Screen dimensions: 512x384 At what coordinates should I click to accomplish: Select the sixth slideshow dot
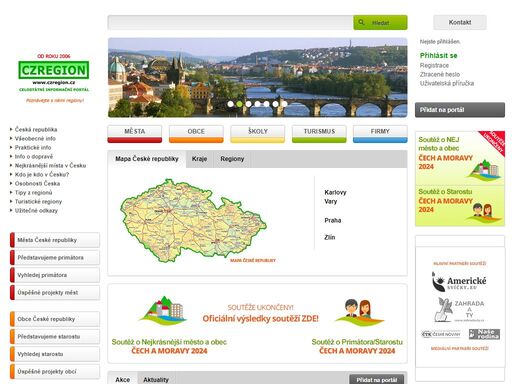pyautogui.click(x=275, y=104)
